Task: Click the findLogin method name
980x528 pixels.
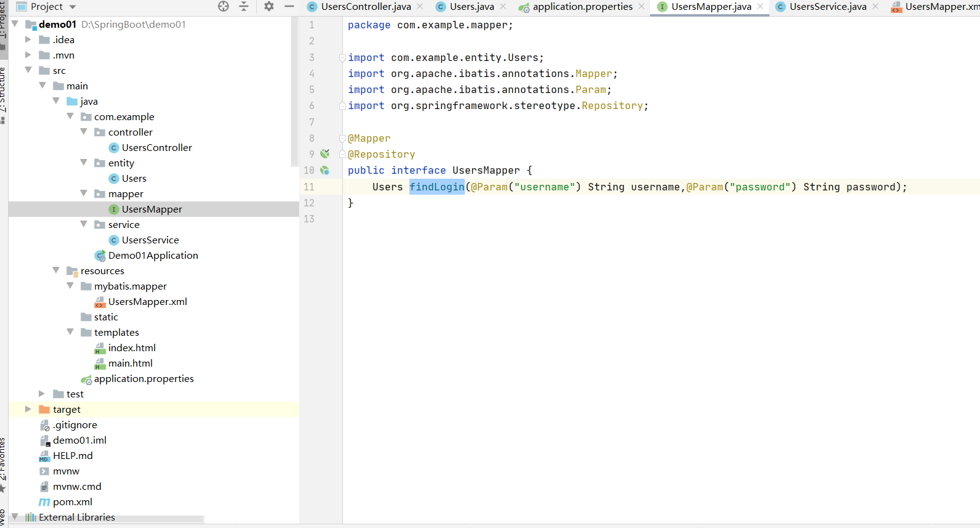Action: (x=437, y=187)
